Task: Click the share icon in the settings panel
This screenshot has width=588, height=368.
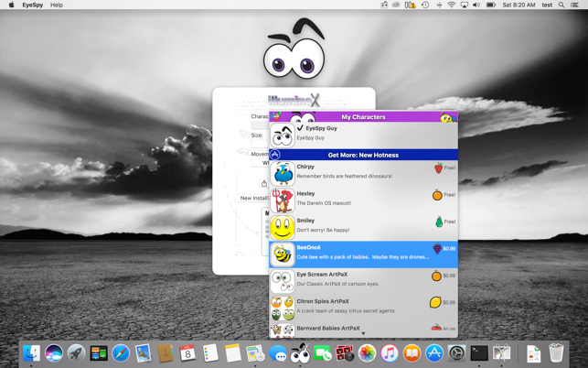Action: tap(264, 184)
